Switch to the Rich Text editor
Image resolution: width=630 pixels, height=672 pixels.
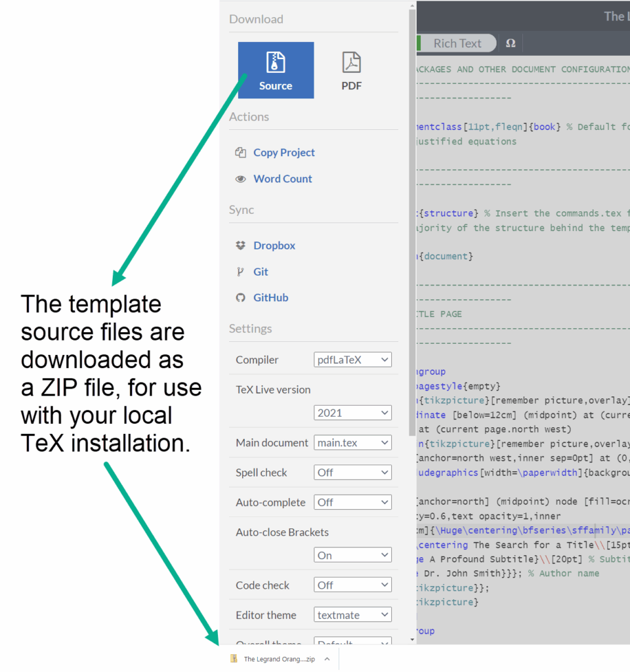pyautogui.click(x=457, y=43)
